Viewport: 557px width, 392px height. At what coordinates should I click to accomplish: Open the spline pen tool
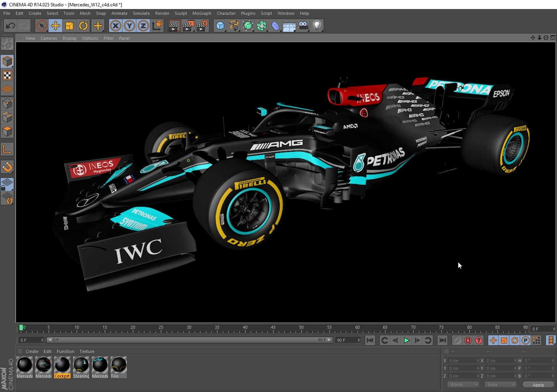point(234,26)
